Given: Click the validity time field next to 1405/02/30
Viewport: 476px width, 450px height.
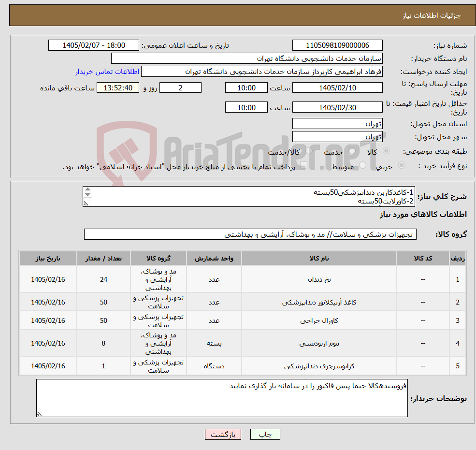Looking at the screenshot, I should 246,107.
